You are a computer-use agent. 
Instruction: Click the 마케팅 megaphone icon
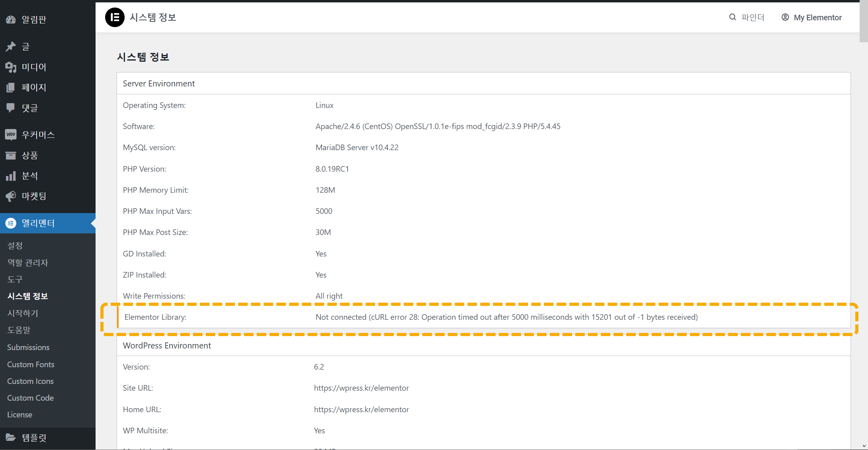(x=11, y=196)
